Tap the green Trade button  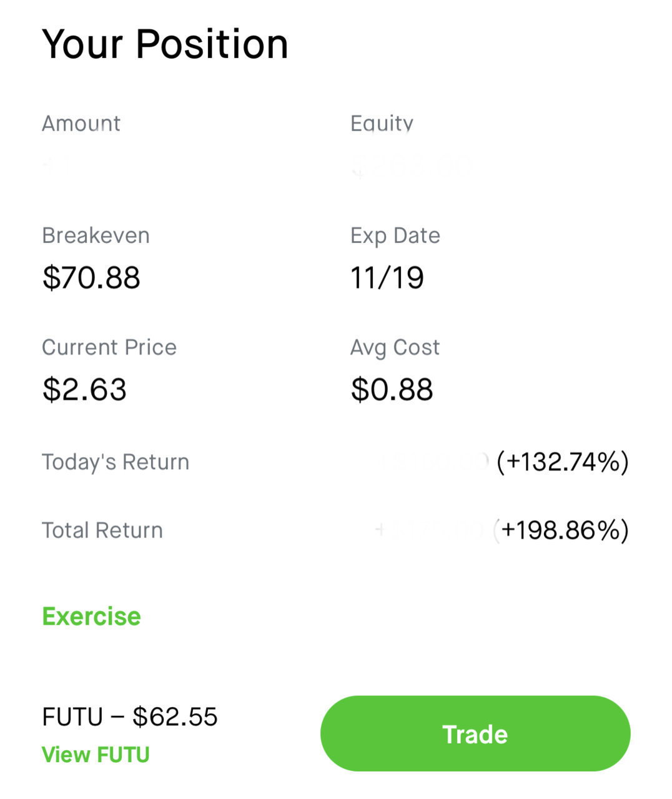pyautogui.click(x=475, y=733)
